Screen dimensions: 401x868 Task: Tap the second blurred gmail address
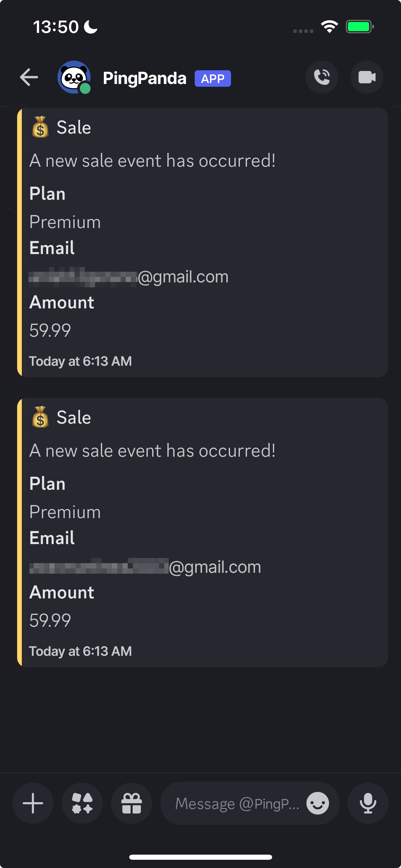pyautogui.click(x=145, y=567)
